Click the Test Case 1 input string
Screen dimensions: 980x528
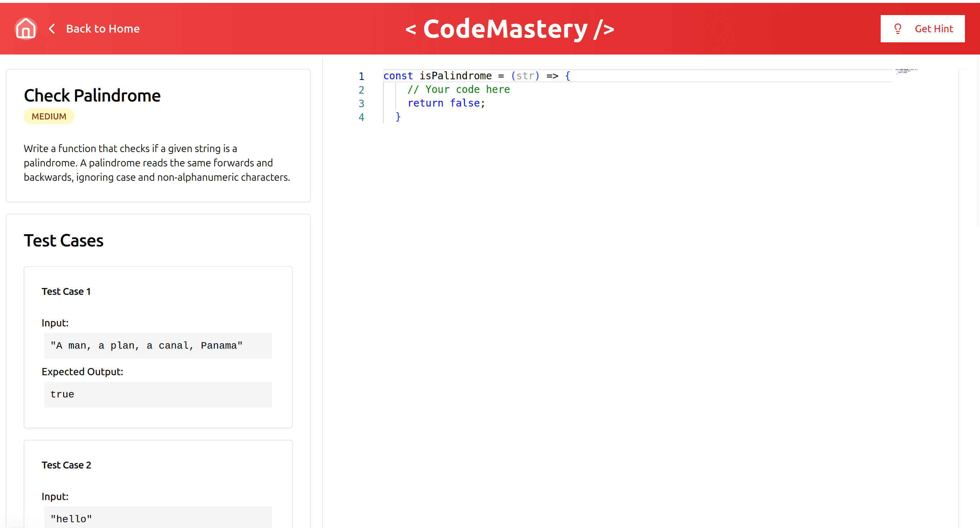pos(146,345)
